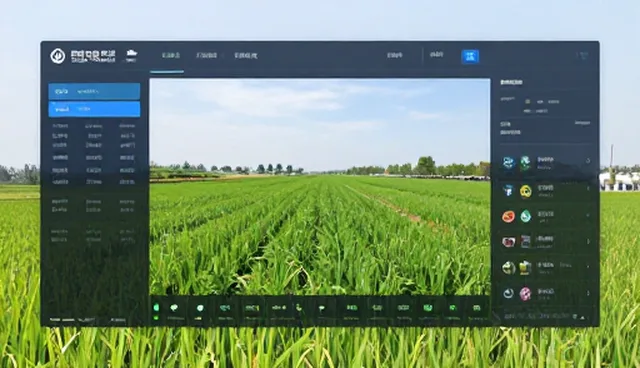
Task: Click the yellow ring icon in right panel
Action: [526, 191]
